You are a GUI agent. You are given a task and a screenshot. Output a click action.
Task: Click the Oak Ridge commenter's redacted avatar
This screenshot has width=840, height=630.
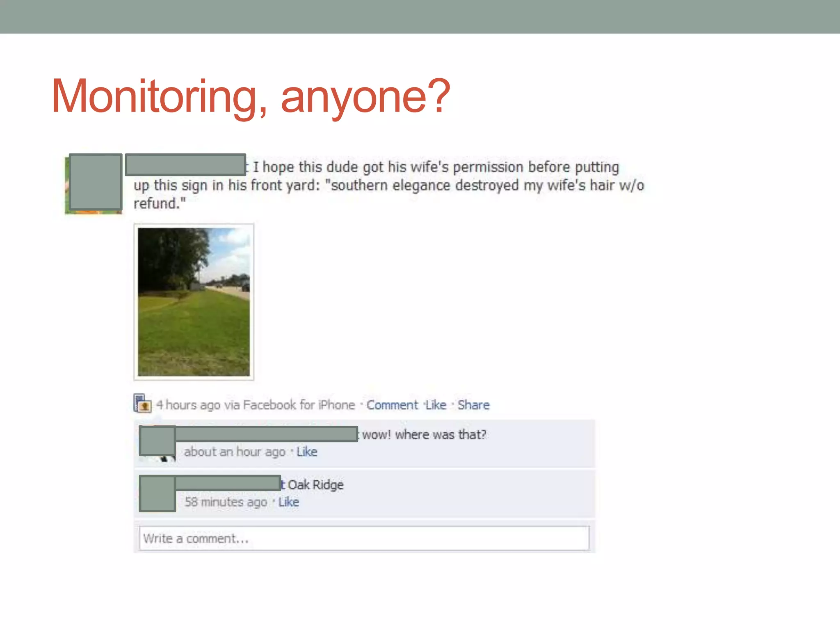pyautogui.click(x=157, y=493)
